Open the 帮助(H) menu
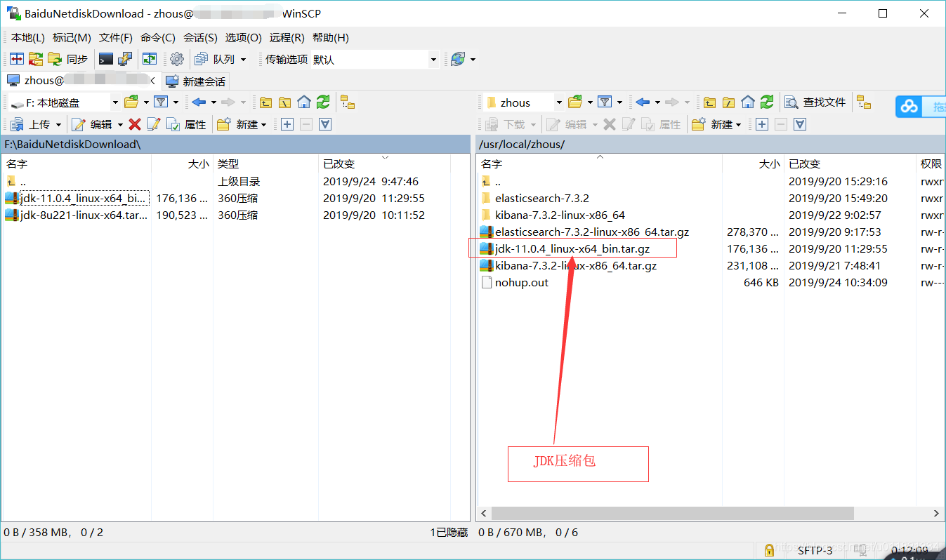The height and width of the screenshot is (560, 946). pos(331,38)
